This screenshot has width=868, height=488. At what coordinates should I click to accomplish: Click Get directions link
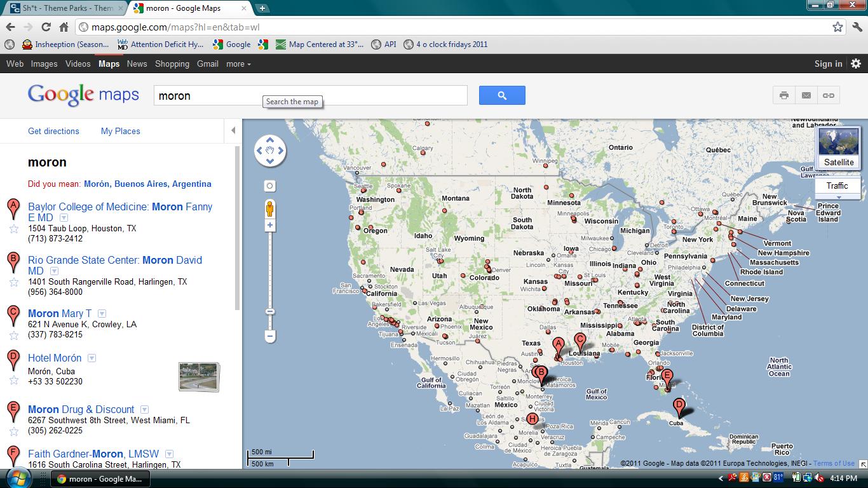click(53, 131)
